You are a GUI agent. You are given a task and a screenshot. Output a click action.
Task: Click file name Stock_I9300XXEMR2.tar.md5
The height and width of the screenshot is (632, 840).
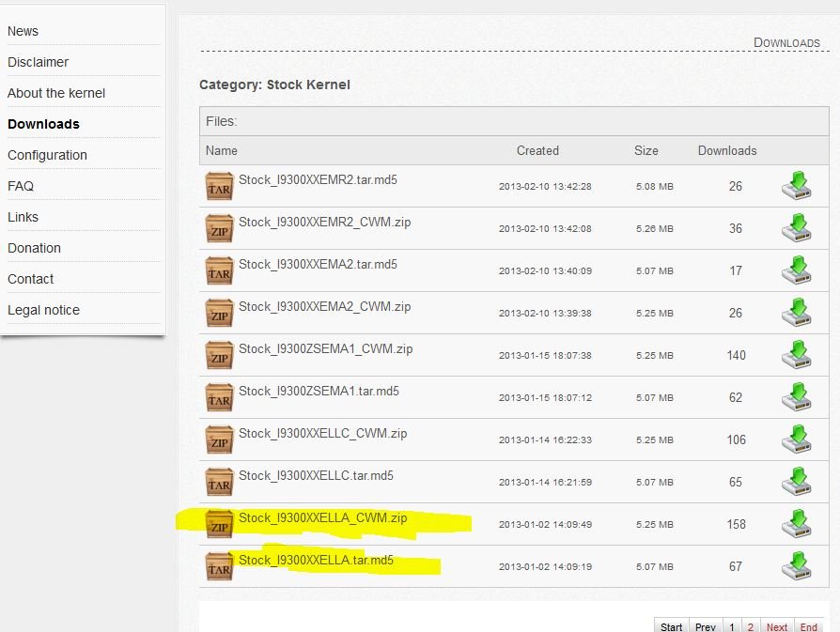click(318, 180)
